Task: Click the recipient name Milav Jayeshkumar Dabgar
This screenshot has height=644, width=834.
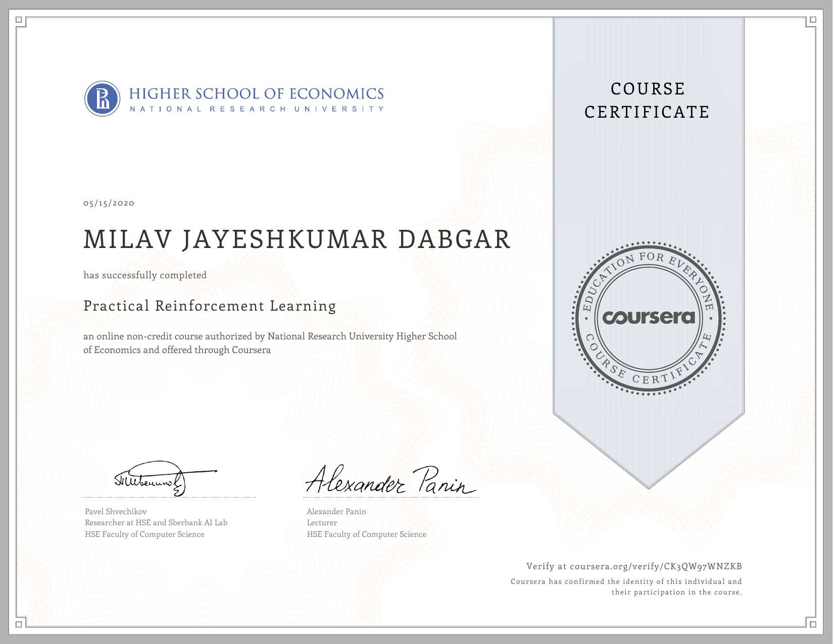Action: (x=297, y=239)
